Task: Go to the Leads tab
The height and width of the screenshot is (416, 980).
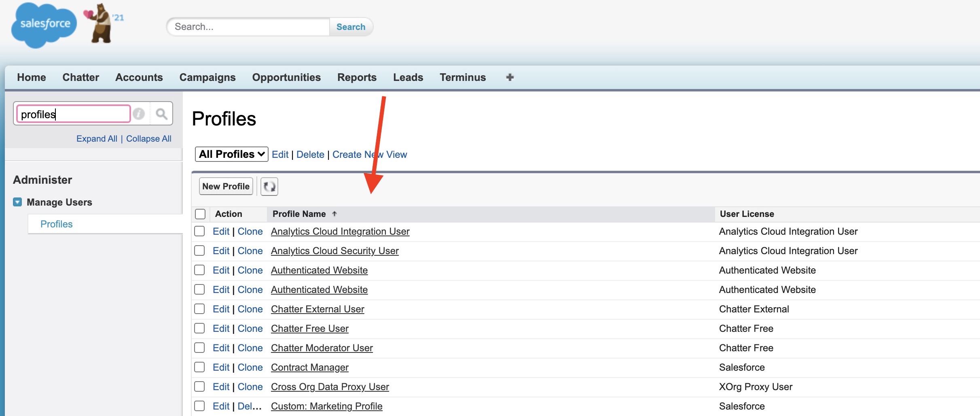Action: pos(408,77)
